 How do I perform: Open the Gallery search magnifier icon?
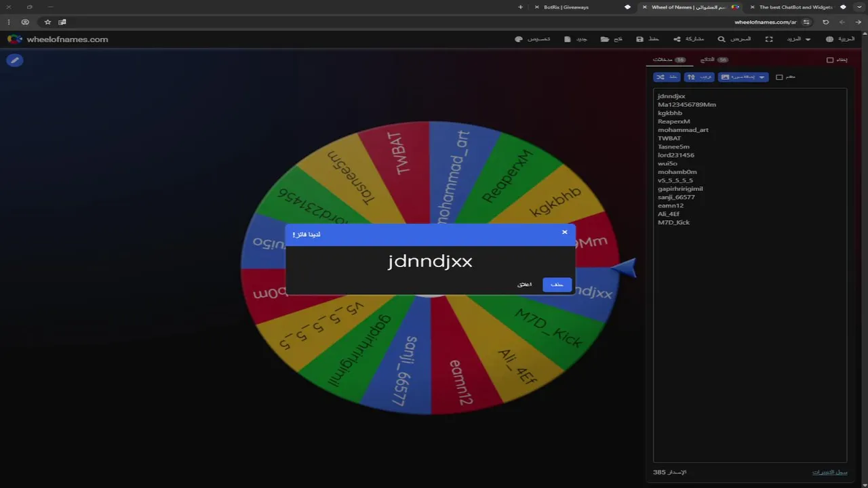click(722, 39)
